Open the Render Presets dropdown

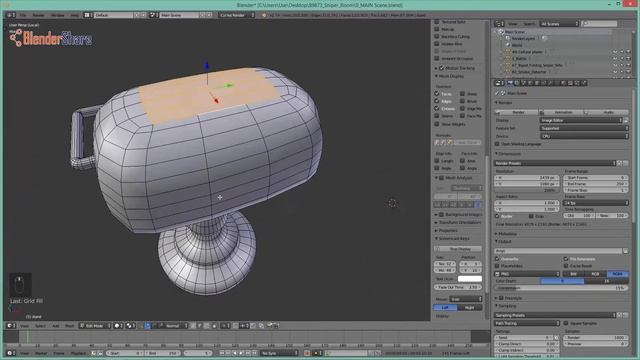555,163
